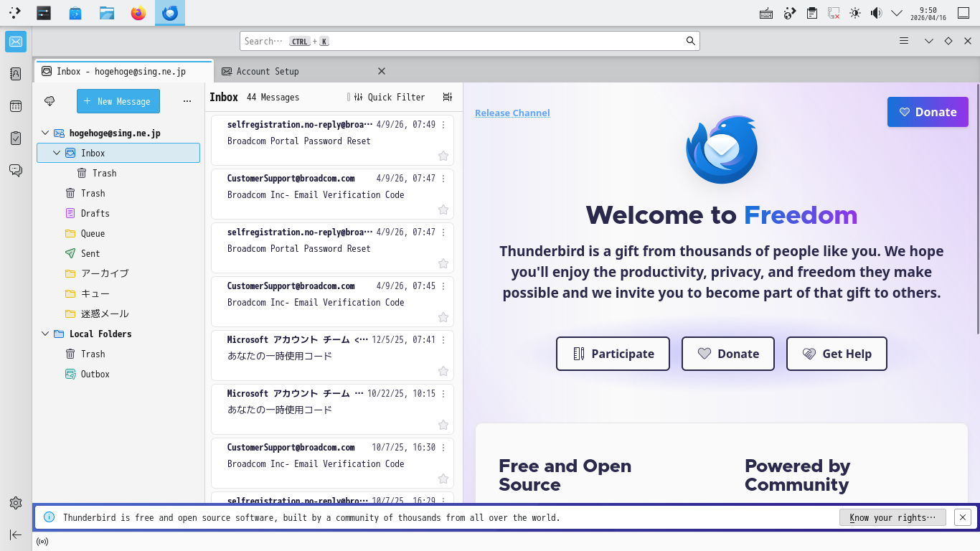Open the file manager from the taskbar
This screenshot has width=980, height=551.
click(107, 13)
